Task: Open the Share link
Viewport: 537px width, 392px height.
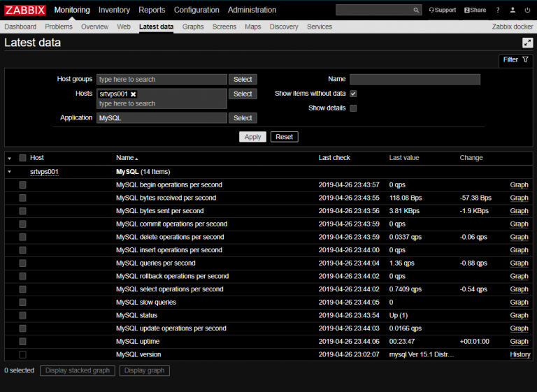Action: 475,10
